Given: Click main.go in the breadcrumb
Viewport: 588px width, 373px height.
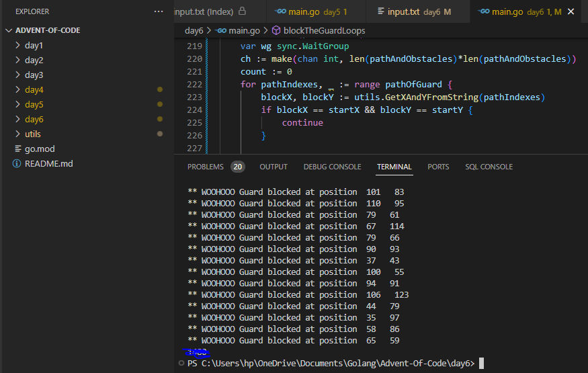Looking at the screenshot, I should (x=244, y=31).
